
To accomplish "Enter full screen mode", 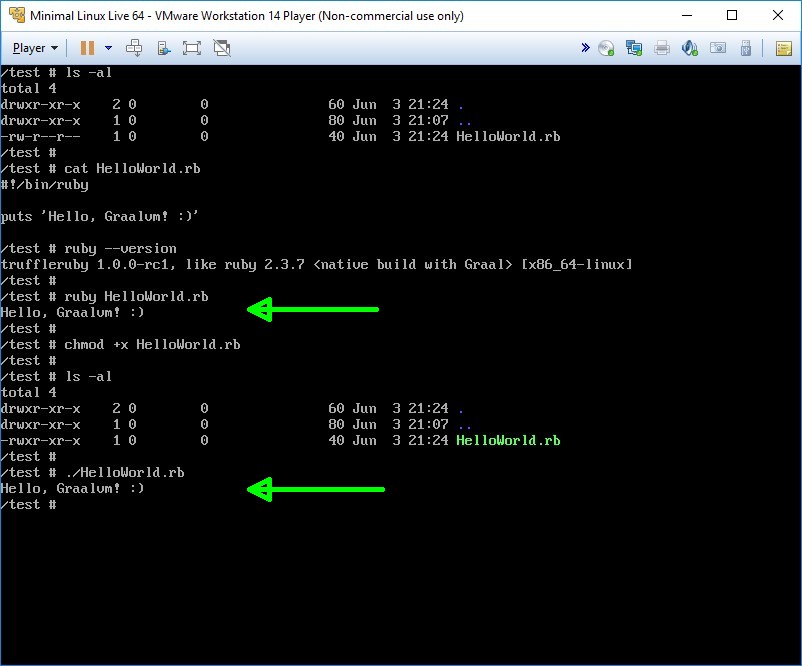I will [192, 48].
